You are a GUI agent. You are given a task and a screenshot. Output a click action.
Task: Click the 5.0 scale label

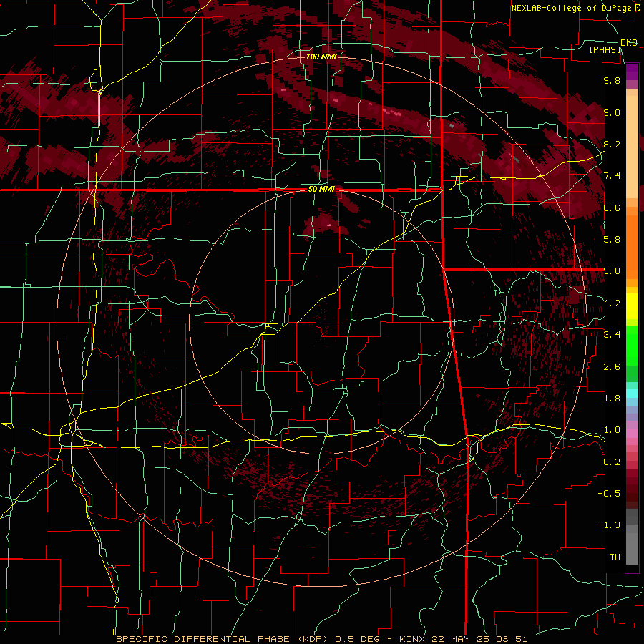pyautogui.click(x=612, y=271)
